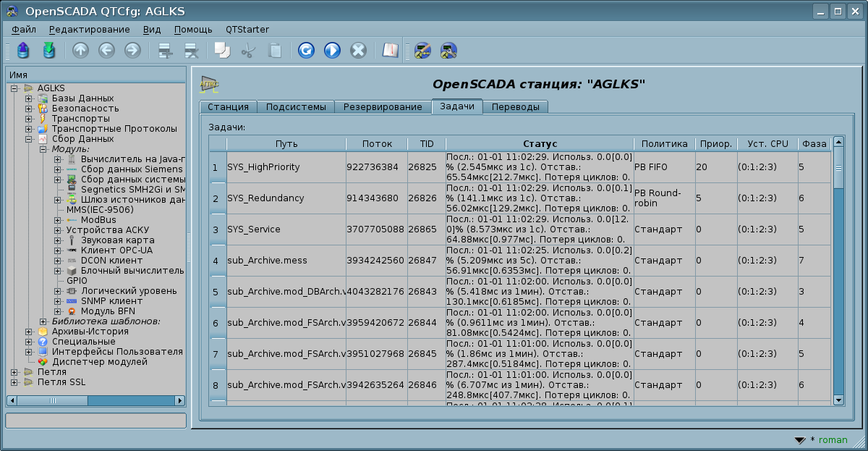Click the load from database icon
868x451 pixels.
(x=23, y=51)
